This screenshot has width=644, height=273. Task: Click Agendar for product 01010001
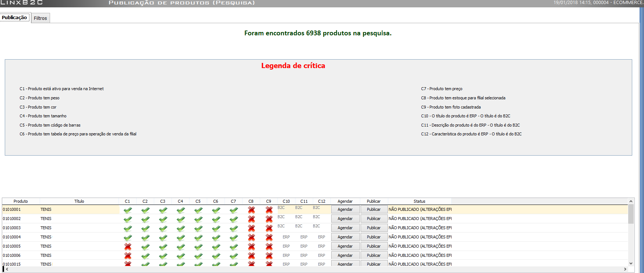point(345,209)
